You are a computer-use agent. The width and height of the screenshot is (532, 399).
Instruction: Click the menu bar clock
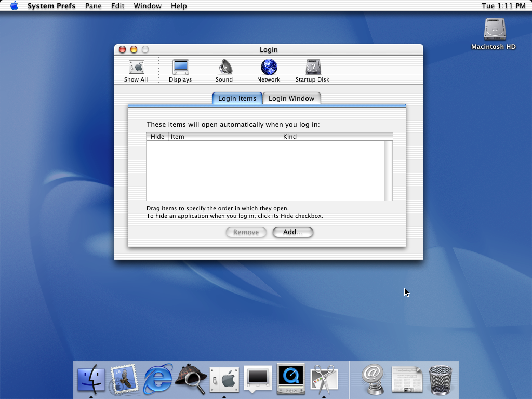503,6
